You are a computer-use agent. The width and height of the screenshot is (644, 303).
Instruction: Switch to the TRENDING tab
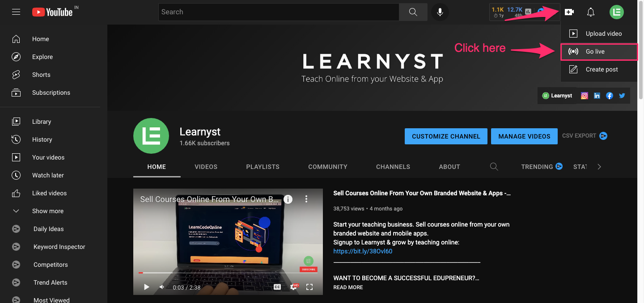click(542, 167)
